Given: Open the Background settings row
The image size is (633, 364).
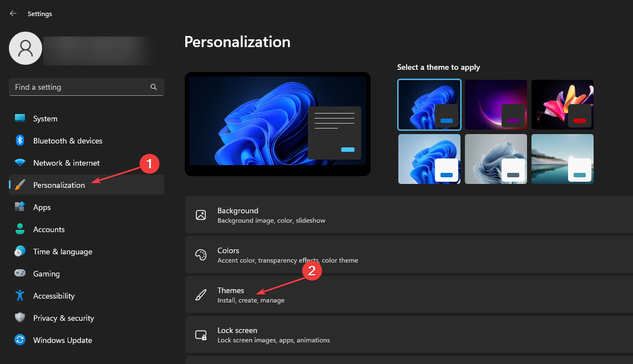Looking at the screenshot, I should click(409, 215).
